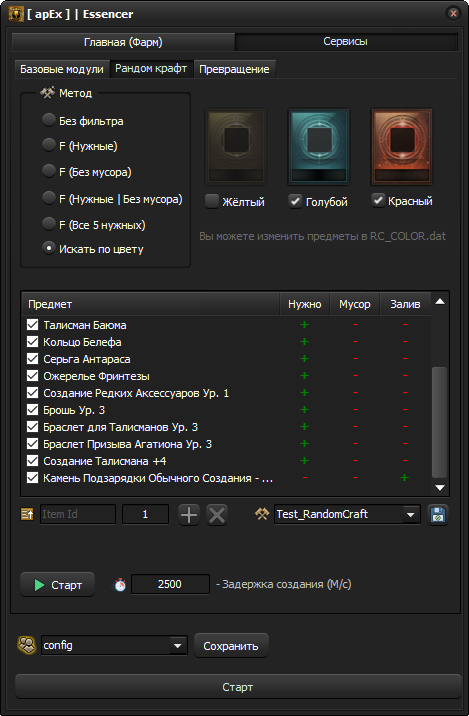The width and height of the screenshot is (469, 716).
Task: Click the crossed hammers icon near Test_RandomCraft
Action: tap(262, 514)
